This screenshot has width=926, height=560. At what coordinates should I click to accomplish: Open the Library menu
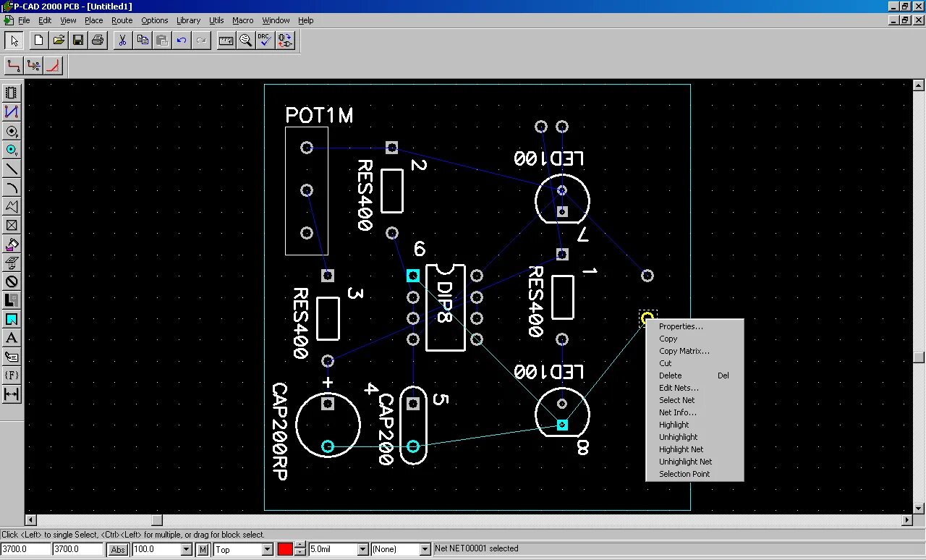point(189,20)
